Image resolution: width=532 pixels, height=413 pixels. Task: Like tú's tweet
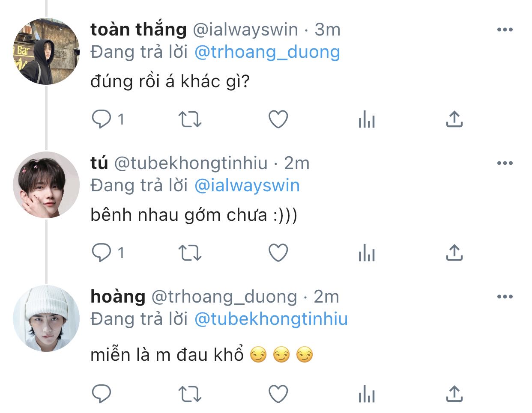tap(278, 253)
